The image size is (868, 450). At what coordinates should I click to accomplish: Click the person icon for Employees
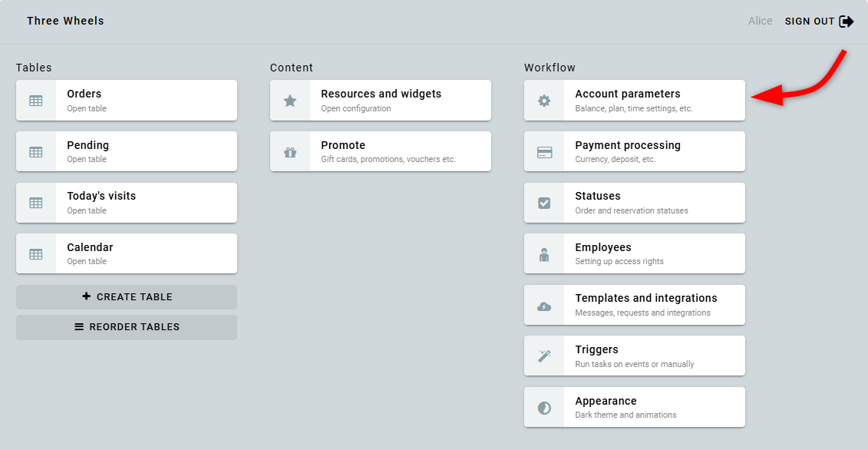(544, 254)
